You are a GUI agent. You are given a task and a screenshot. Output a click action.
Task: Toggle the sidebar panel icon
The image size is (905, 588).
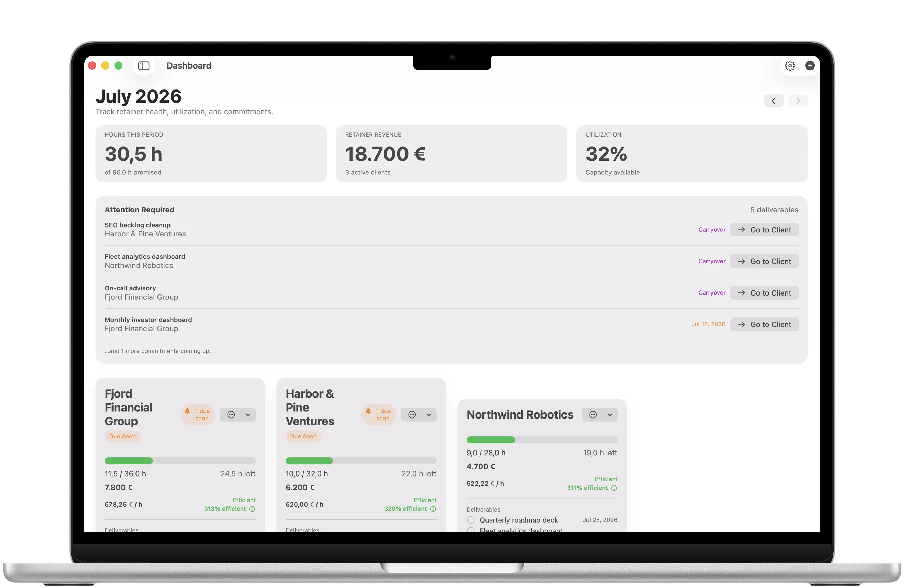[x=144, y=66]
